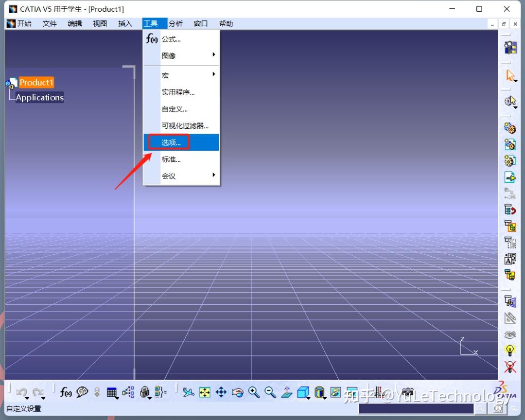
Task: Open the 分析 menu
Action: point(176,23)
